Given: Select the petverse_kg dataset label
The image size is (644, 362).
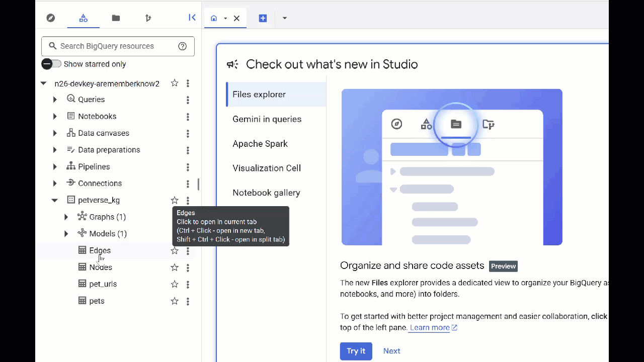Looking at the screenshot, I should point(99,200).
